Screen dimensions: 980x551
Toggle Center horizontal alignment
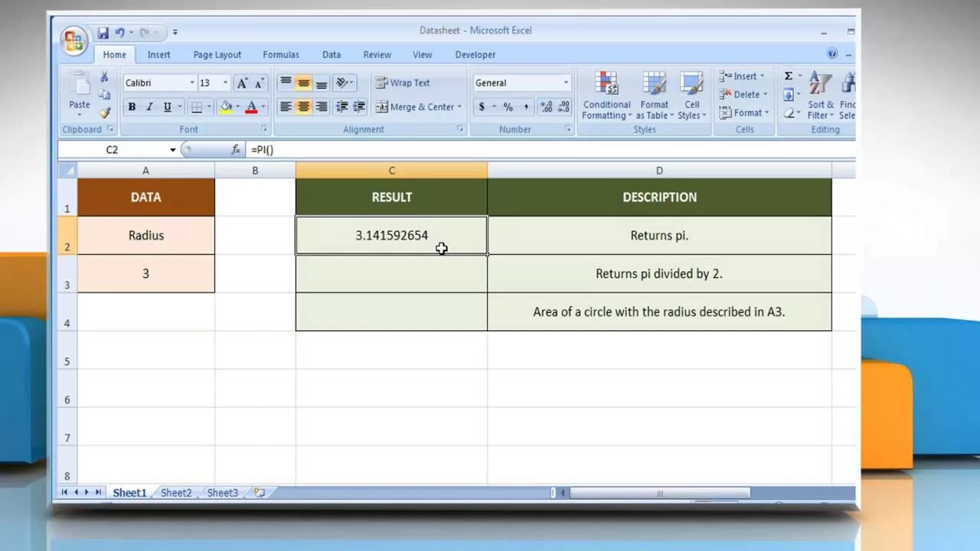pos(303,107)
